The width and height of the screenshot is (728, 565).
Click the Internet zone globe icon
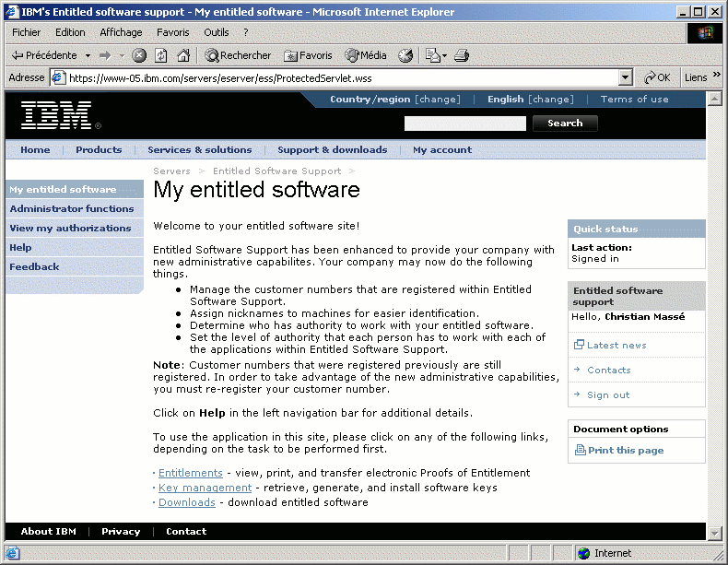click(x=583, y=553)
